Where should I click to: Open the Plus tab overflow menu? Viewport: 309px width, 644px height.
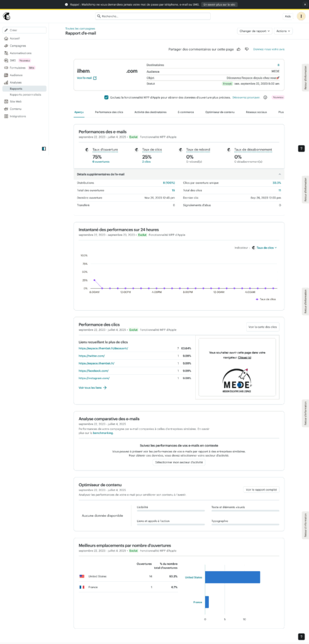281,112
